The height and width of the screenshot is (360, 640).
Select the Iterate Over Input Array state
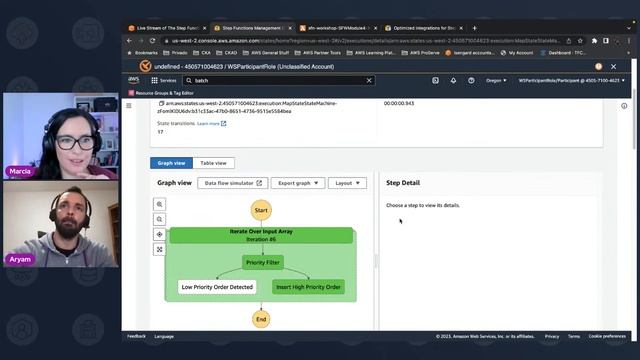261,235
